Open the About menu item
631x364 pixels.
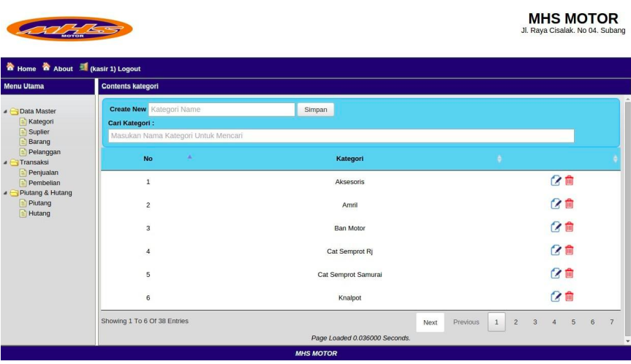(x=63, y=69)
